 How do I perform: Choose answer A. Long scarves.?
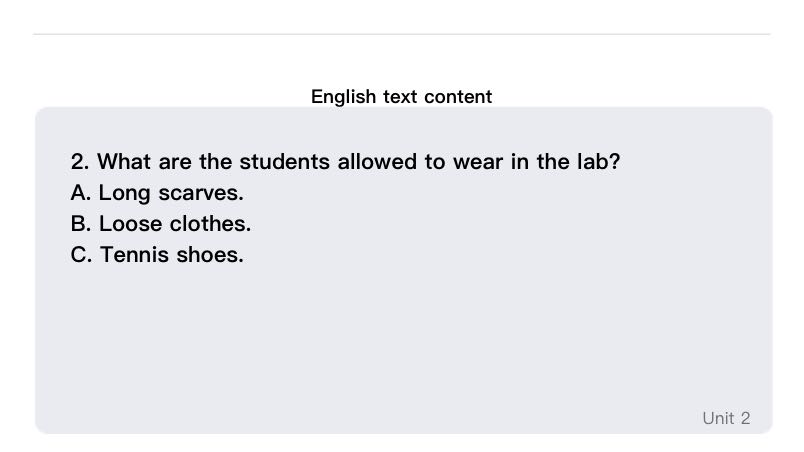tap(157, 193)
